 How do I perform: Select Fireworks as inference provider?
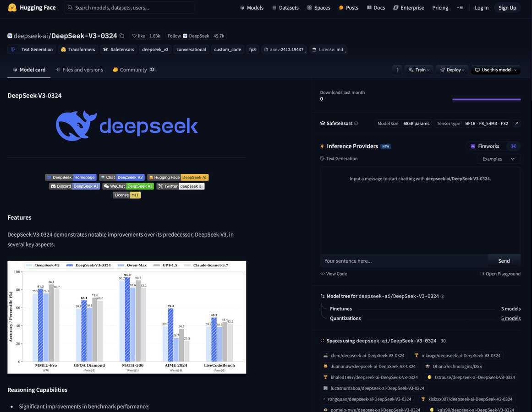[485, 146]
